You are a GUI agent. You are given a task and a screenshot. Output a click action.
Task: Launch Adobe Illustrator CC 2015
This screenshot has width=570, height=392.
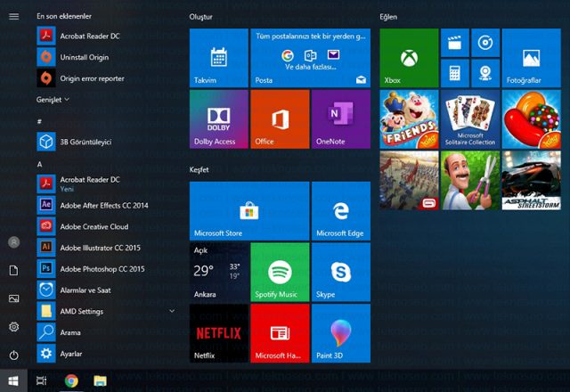(107, 248)
